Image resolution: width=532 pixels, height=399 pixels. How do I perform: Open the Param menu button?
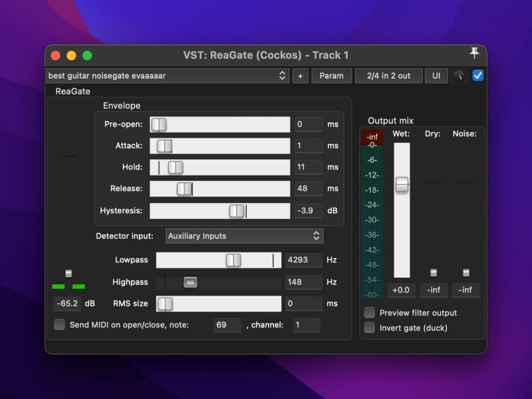point(331,76)
